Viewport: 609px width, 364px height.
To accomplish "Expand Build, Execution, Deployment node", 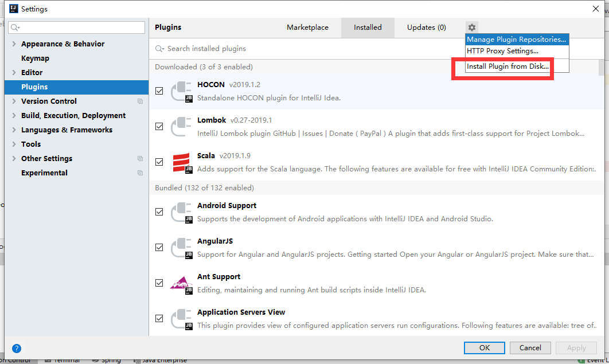I will (14, 116).
